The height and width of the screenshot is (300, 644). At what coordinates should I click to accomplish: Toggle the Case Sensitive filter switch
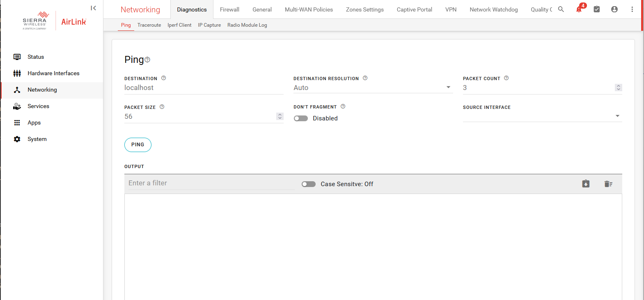pos(309,184)
